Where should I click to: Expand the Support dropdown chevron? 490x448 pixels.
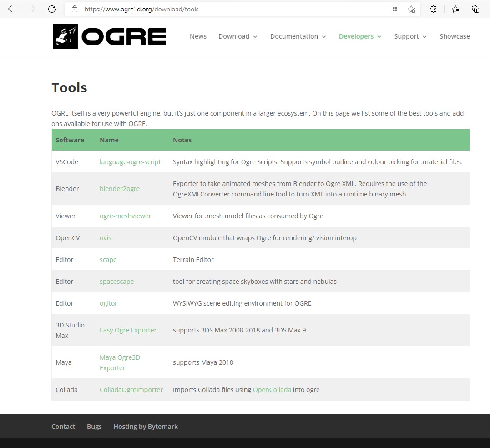coord(424,37)
